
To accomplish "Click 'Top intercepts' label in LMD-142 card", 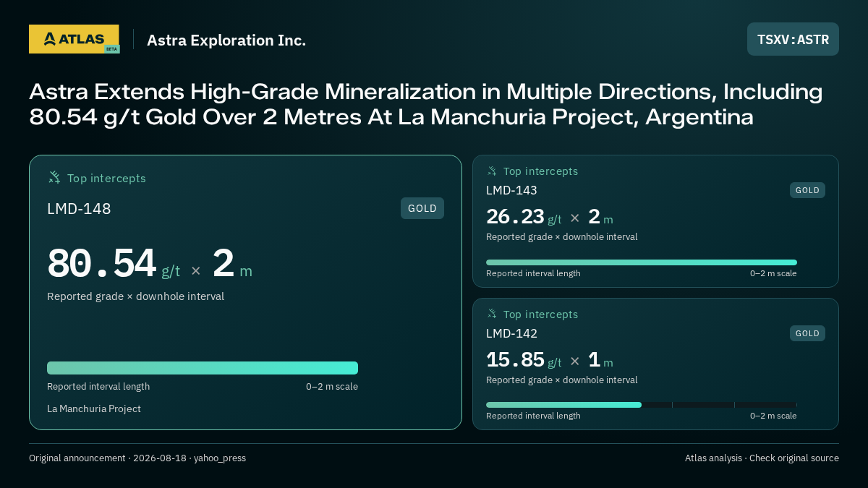I will 540,314.
